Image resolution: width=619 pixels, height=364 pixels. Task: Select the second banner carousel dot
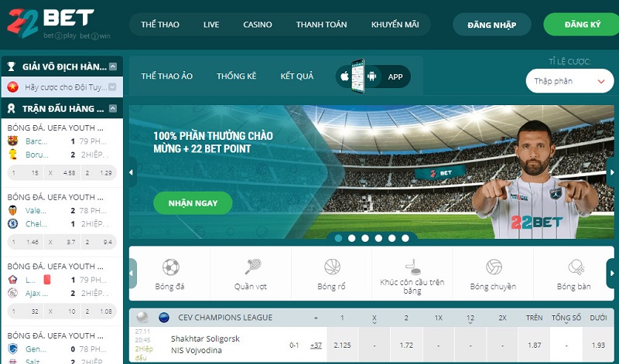[x=352, y=238]
